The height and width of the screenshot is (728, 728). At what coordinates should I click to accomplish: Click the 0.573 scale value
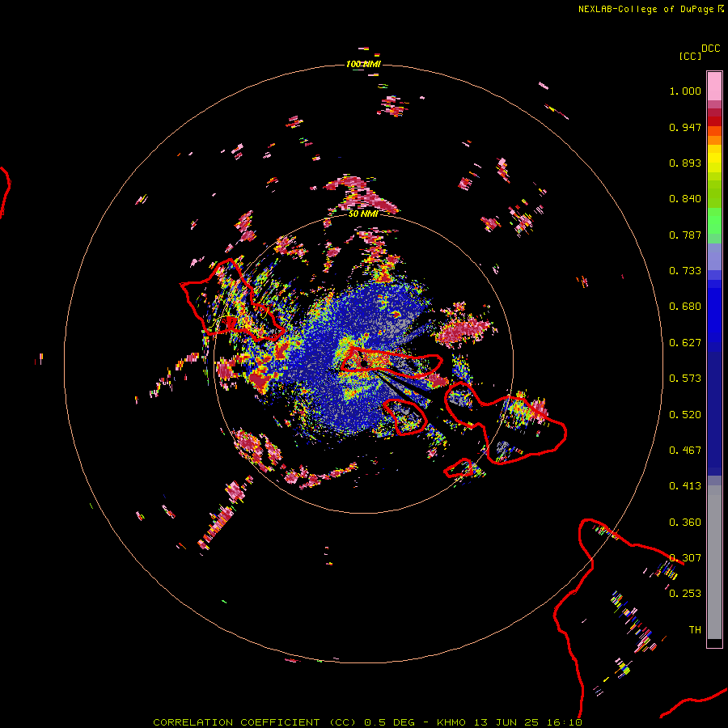coord(685,379)
